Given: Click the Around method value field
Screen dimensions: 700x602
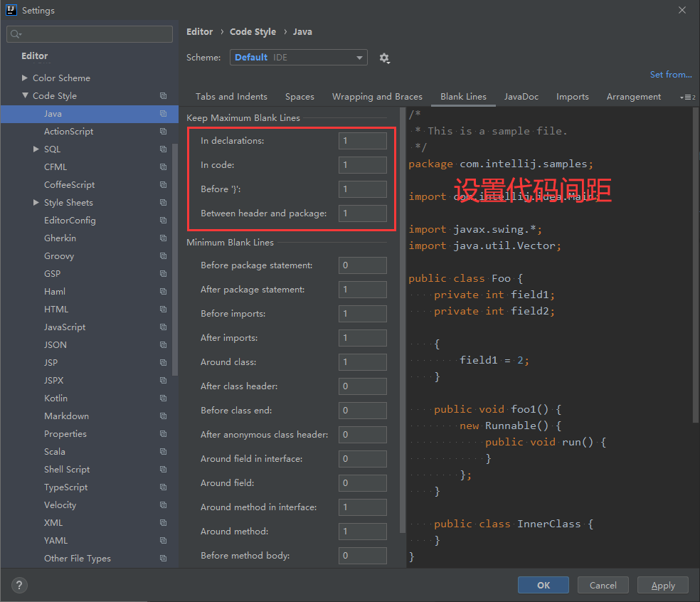Looking at the screenshot, I should click(x=363, y=532).
